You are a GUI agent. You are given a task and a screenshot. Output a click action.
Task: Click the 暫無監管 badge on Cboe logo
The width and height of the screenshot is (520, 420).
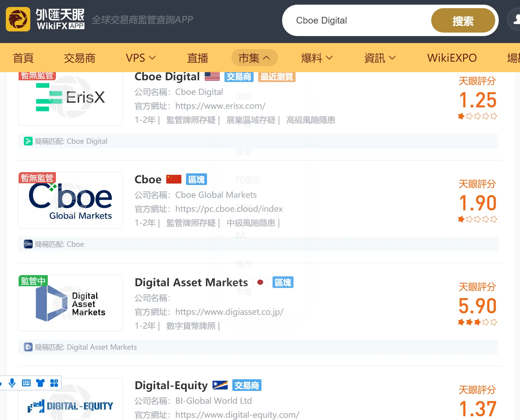37,178
